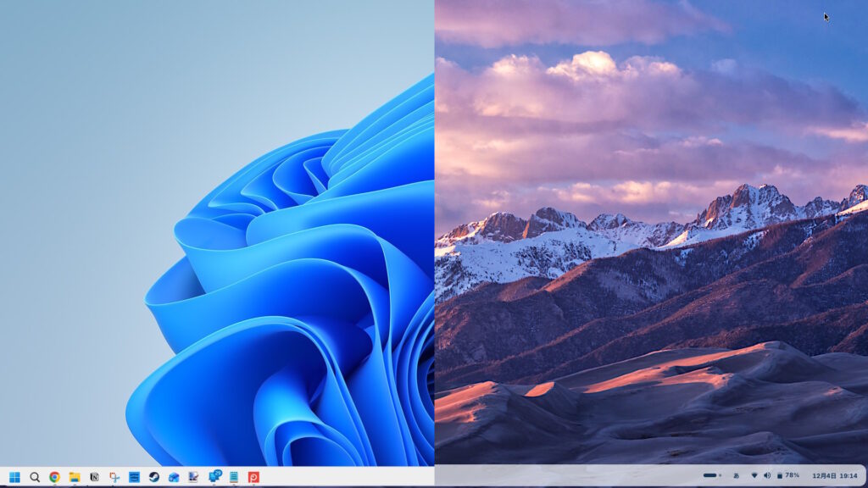Launch the Snipping Tool from taskbar
The height and width of the screenshot is (488, 868).
pos(114,477)
